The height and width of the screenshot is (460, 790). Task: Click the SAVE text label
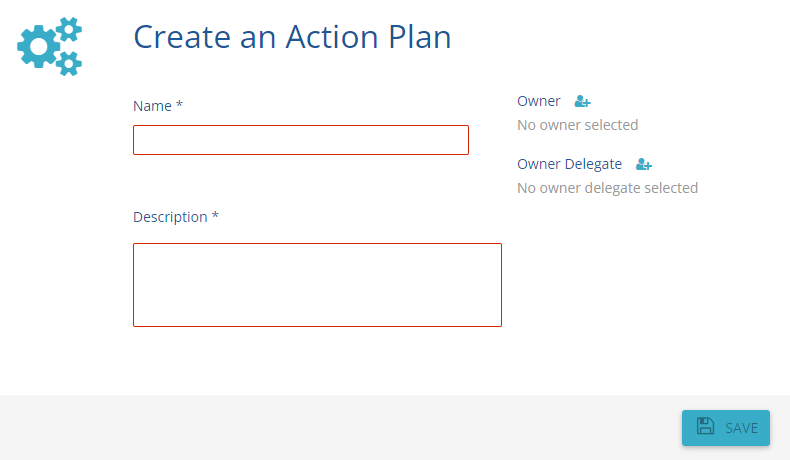point(741,428)
